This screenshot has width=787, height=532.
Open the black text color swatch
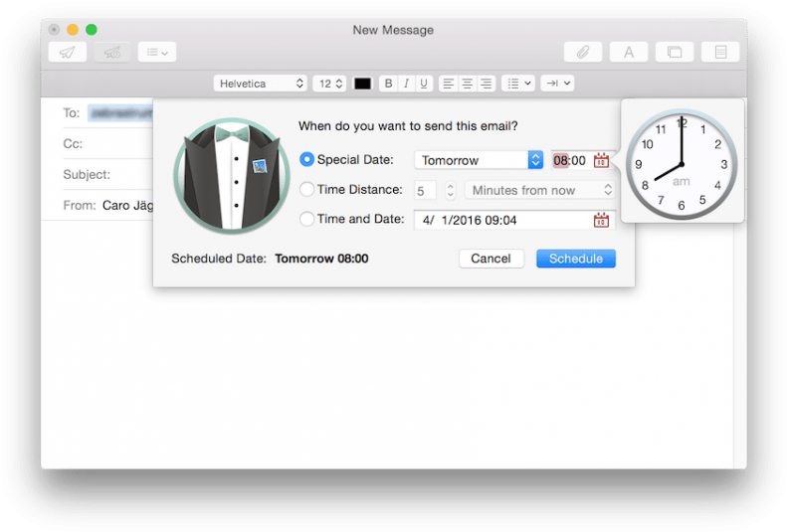click(x=362, y=84)
